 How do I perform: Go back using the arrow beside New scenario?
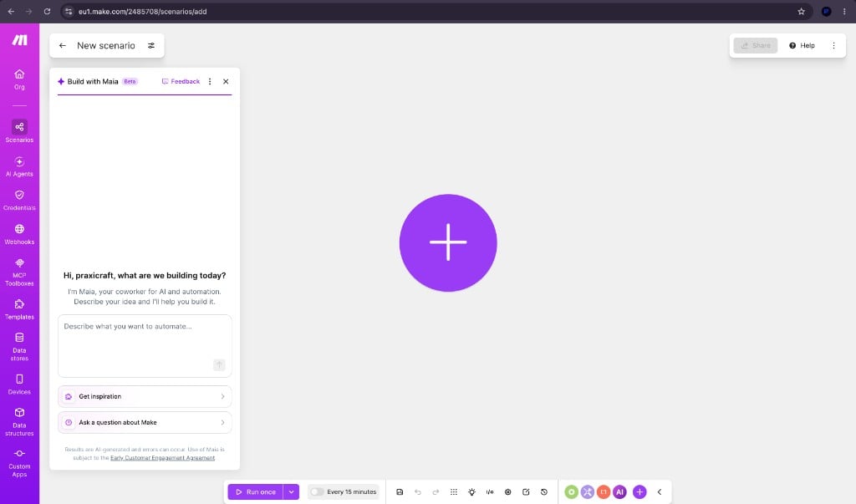(x=62, y=45)
